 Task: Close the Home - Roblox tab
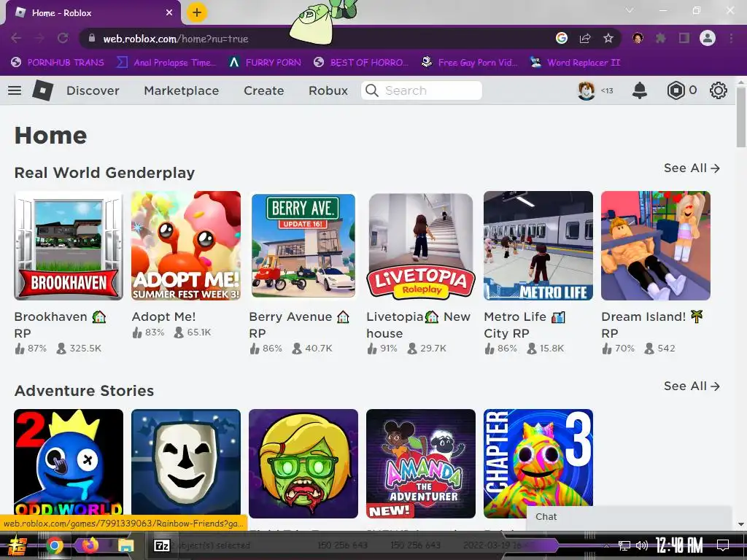point(169,13)
